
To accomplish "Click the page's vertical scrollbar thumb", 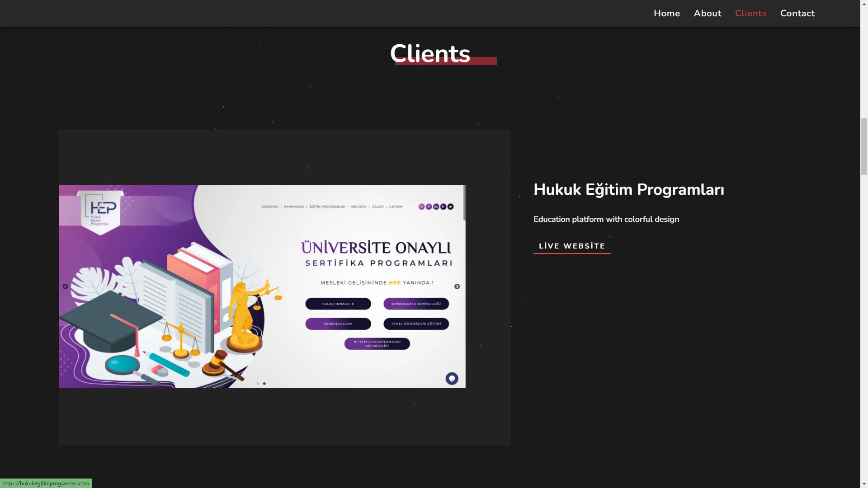I will 864,146.
